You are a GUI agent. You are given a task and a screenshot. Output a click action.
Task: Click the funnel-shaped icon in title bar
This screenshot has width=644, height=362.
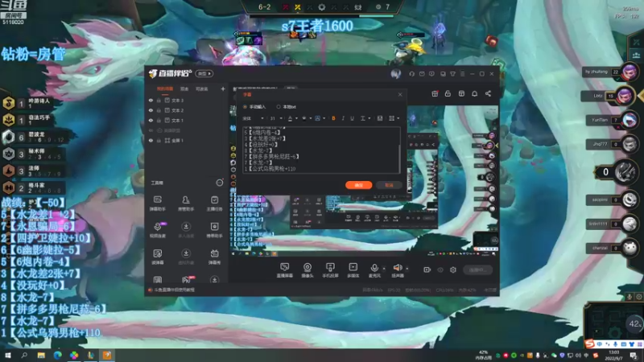[452, 74]
